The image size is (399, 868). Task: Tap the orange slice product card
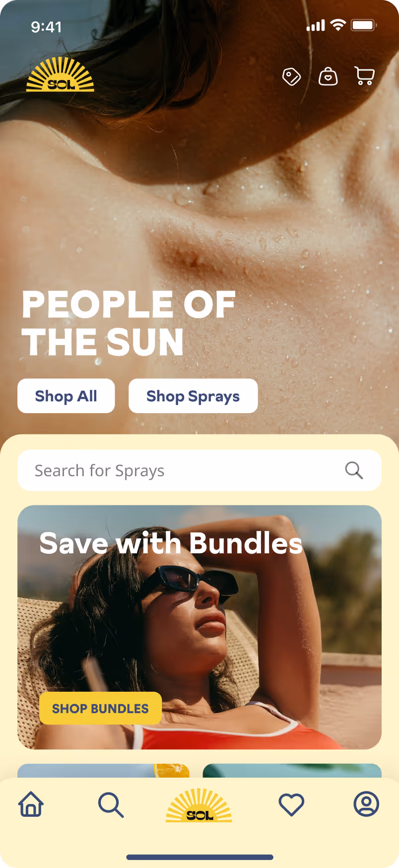[103, 771]
